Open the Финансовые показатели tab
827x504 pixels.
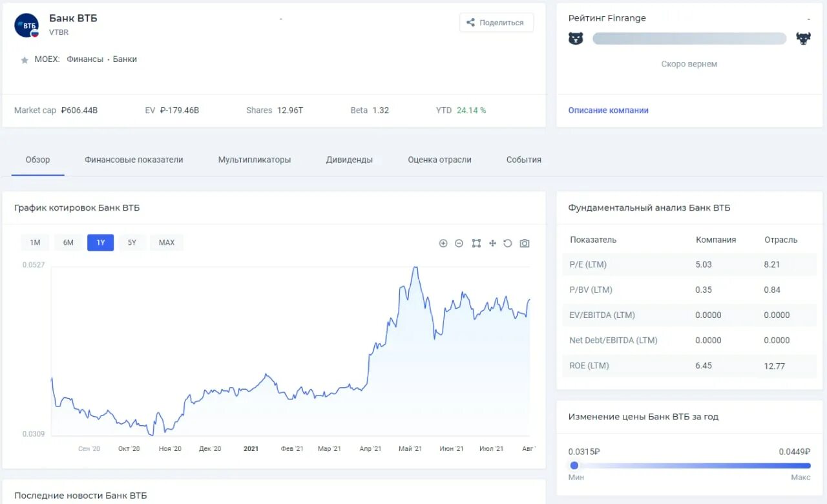(134, 160)
